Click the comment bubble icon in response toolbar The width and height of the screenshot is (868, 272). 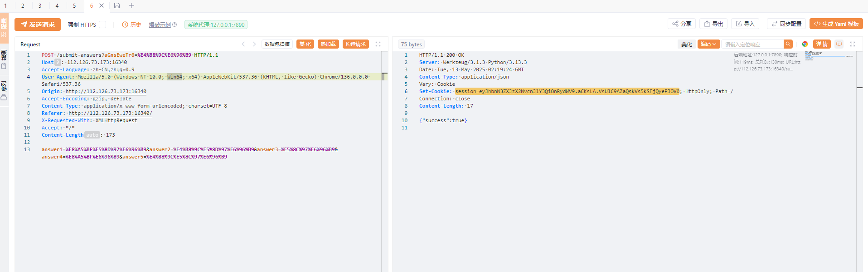coord(839,44)
